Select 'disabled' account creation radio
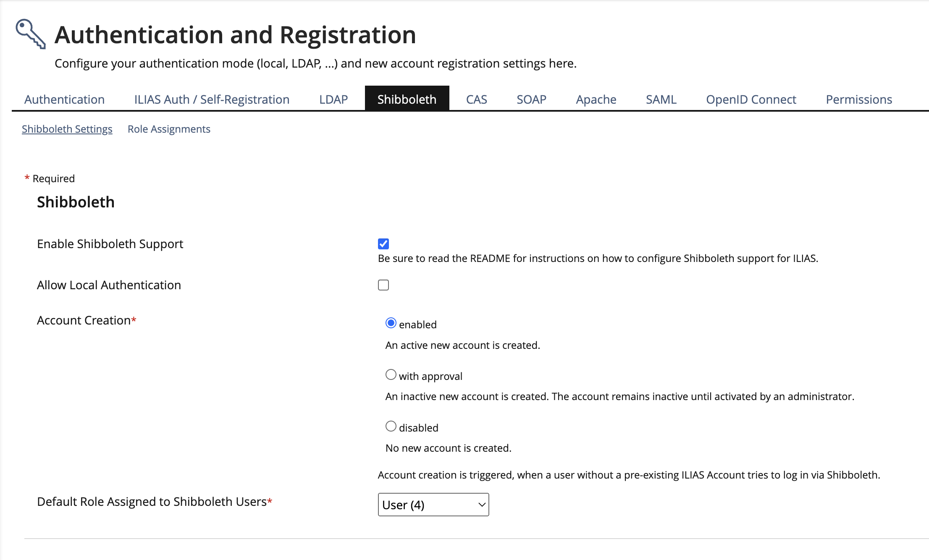929x560 pixels. (x=391, y=426)
